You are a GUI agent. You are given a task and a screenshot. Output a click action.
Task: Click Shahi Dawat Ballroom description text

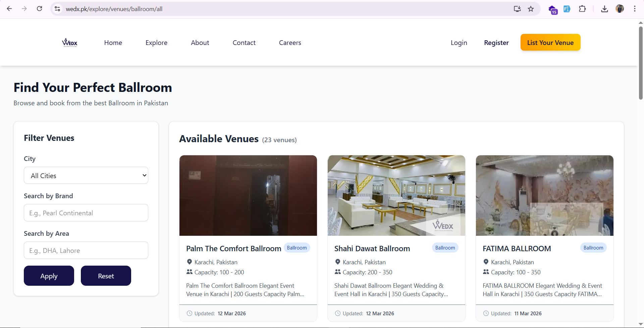(391, 290)
